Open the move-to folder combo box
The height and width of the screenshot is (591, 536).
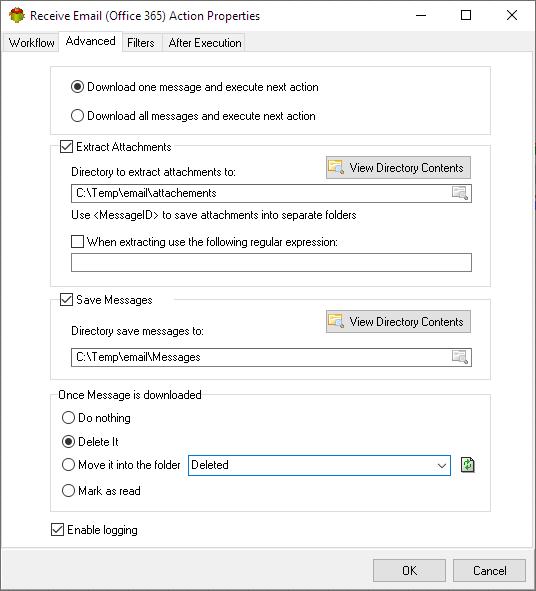[319, 465]
